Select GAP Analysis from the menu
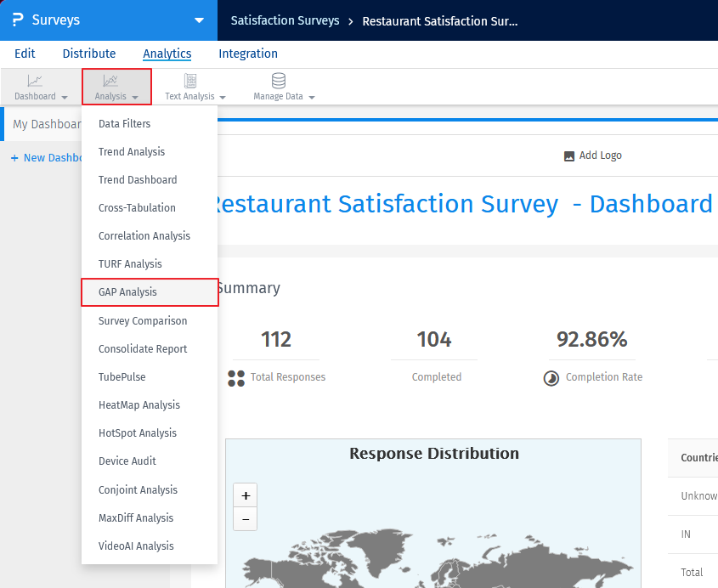 pos(127,292)
